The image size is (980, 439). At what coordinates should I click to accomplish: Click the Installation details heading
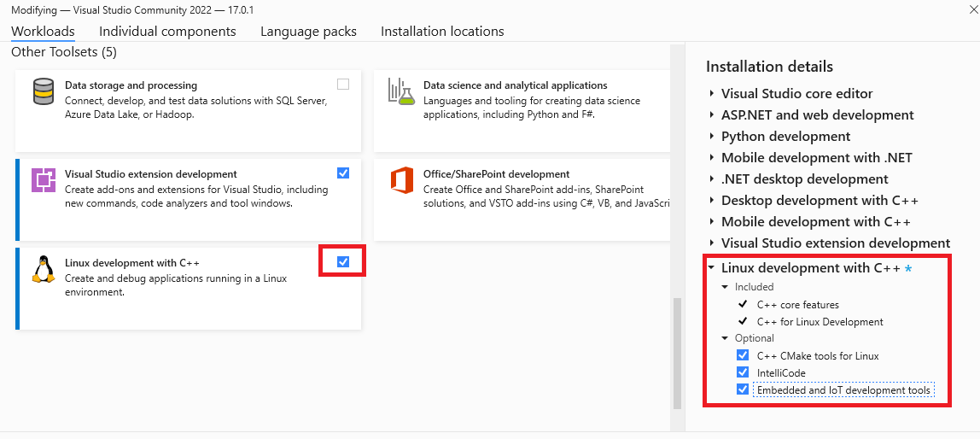769,67
